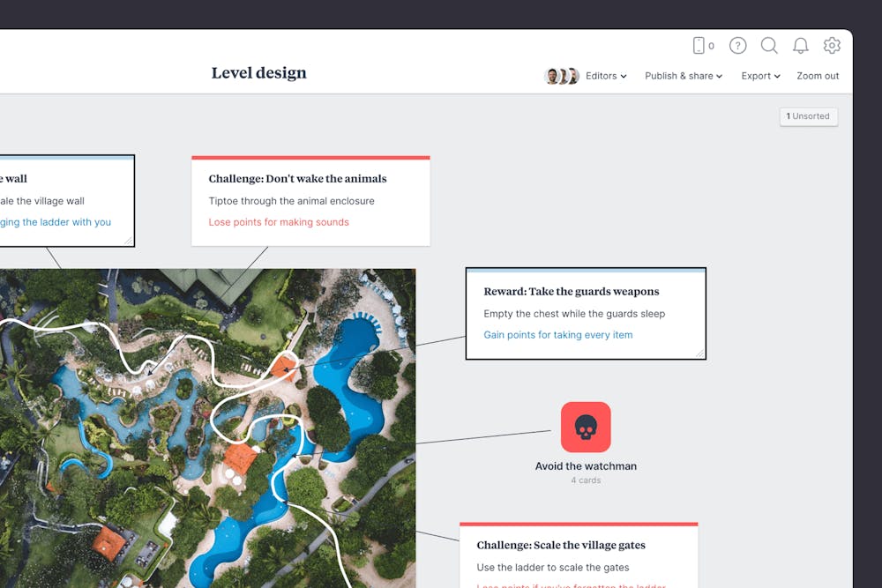Image resolution: width=882 pixels, height=588 pixels.
Task: Click the first editor avatar
Action: click(552, 76)
